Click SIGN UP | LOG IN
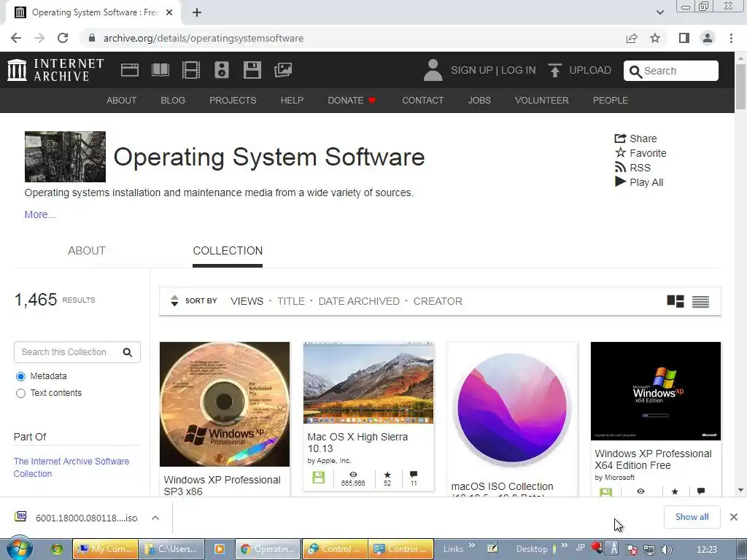The image size is (747, 560). [493, 71]
